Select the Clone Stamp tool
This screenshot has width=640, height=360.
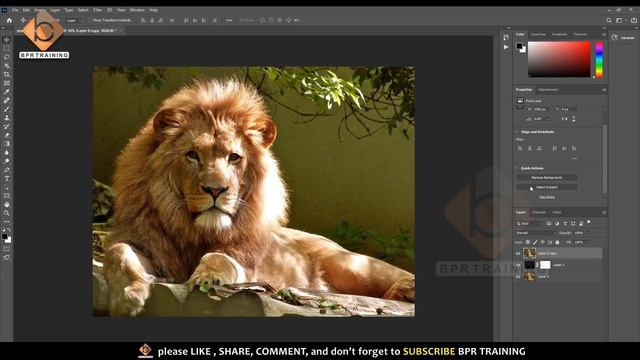(x=7, y=118)
